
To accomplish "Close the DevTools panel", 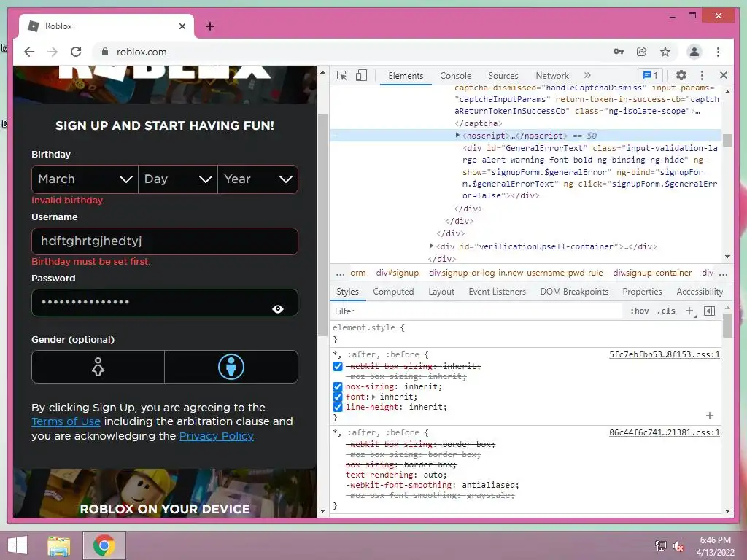I will coord(723,75).
